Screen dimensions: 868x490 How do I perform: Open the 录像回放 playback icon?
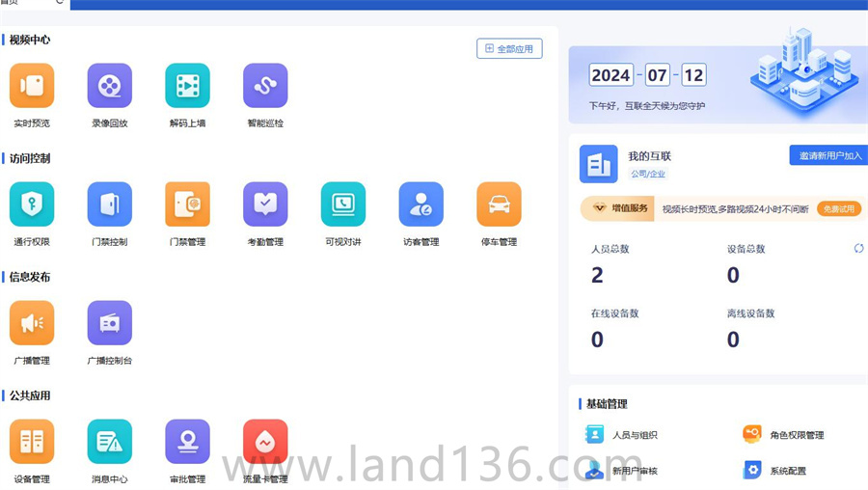click(110, 86)
